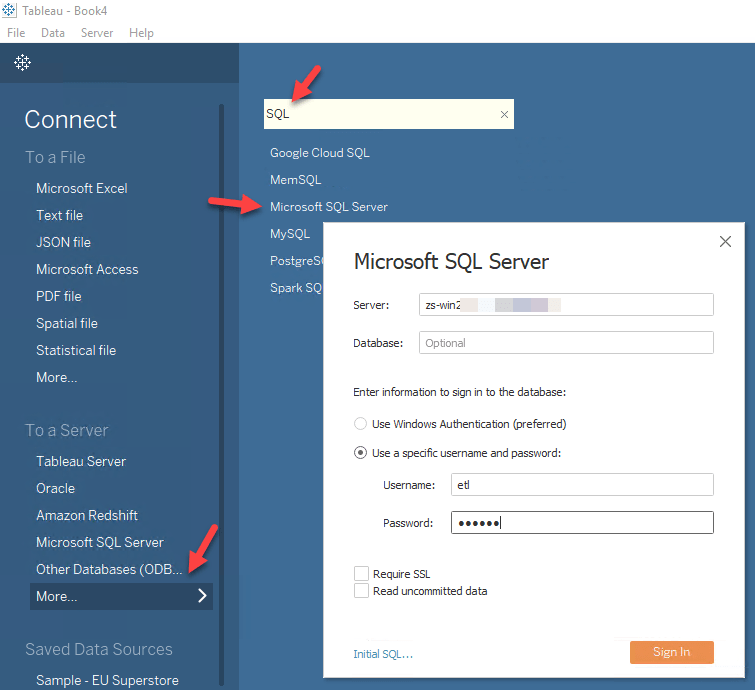Choose Spark SQL connector in results
The height and width of the screenshot is (690, 755).
(x=296, y=287)
